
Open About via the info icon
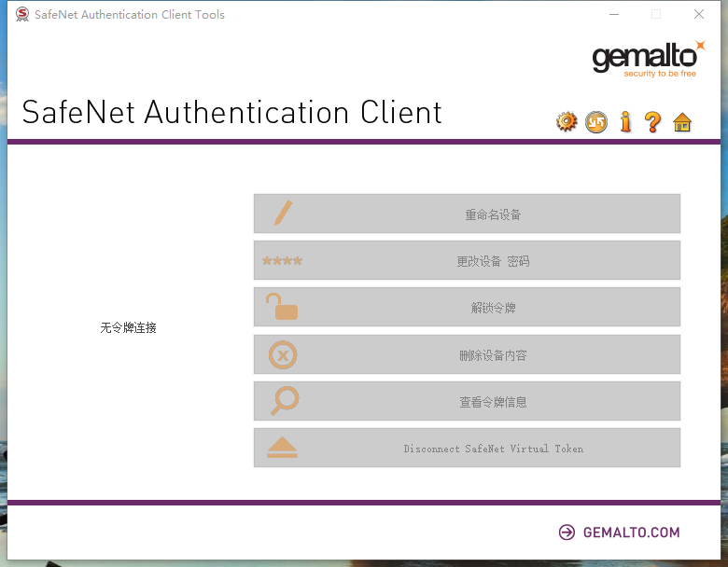point(625,122)
